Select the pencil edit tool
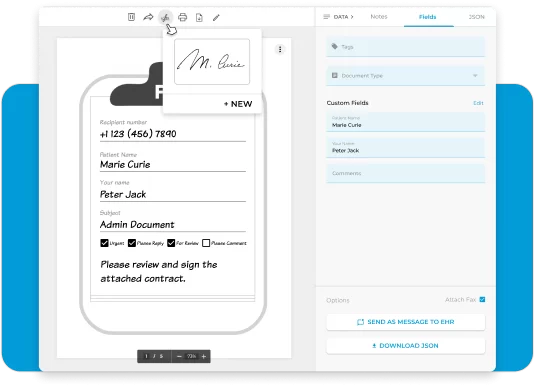The width and height of the screenshot is (534, 388). click(216, 17)
